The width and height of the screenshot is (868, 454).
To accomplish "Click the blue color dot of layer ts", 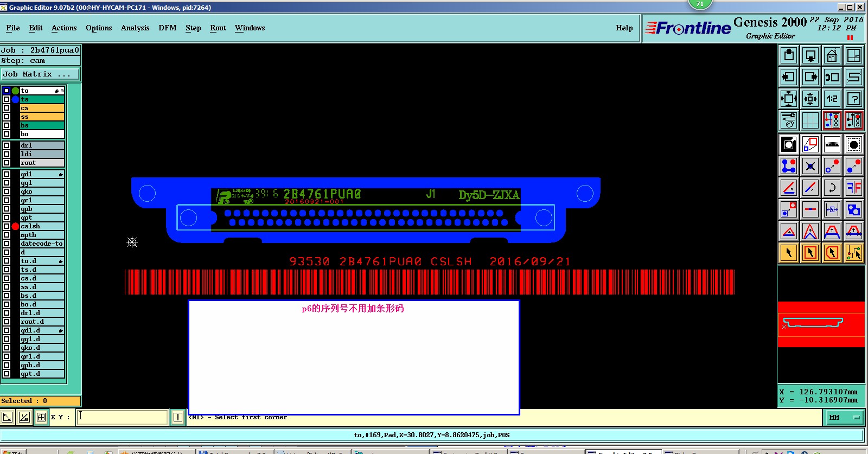I will pyautogui.click(x=15, y=99).
